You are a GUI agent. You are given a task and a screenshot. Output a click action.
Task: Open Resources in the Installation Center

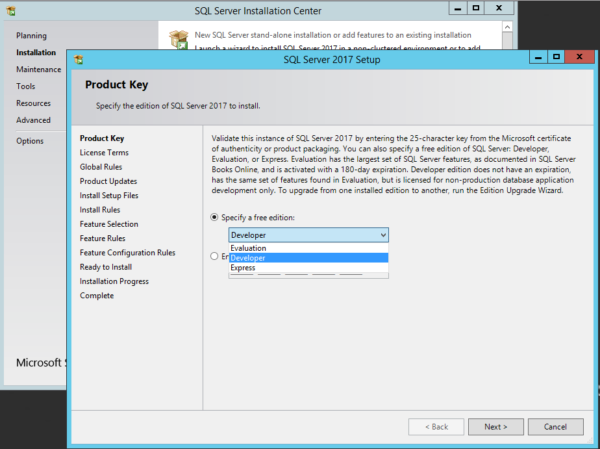pyautogui.click(x=33, y=103)
